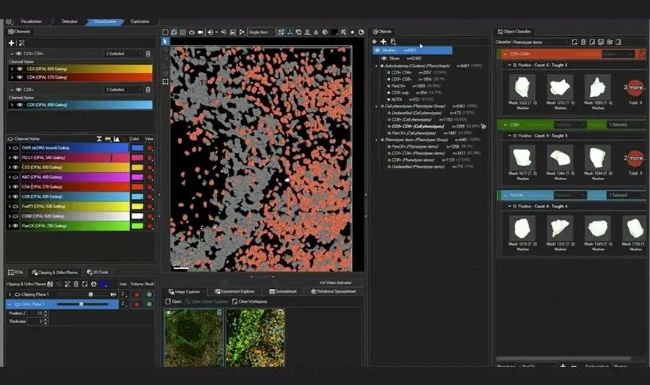Click the plus icon in Objects panel
Viewport: 650px width, 385px height.
point(383,41)
